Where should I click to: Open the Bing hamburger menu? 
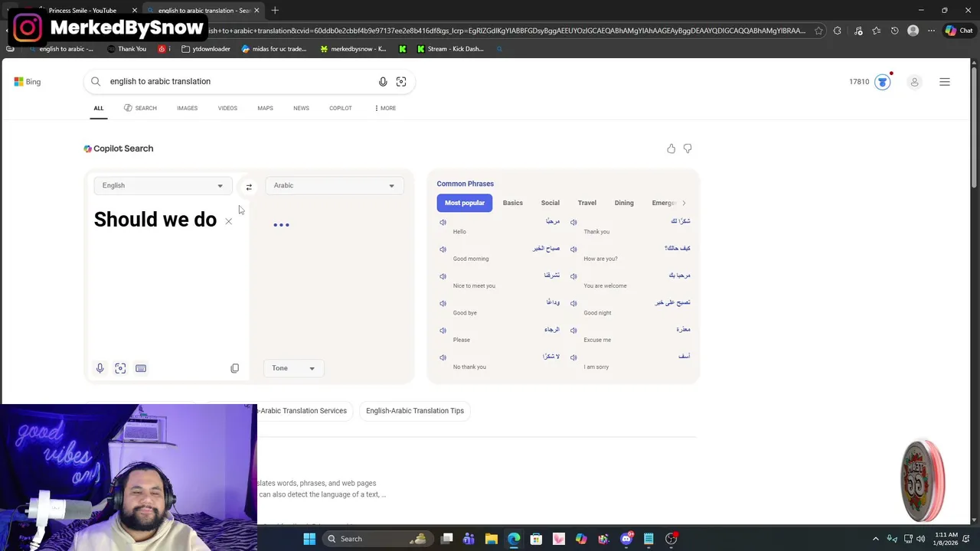point(945,82)
